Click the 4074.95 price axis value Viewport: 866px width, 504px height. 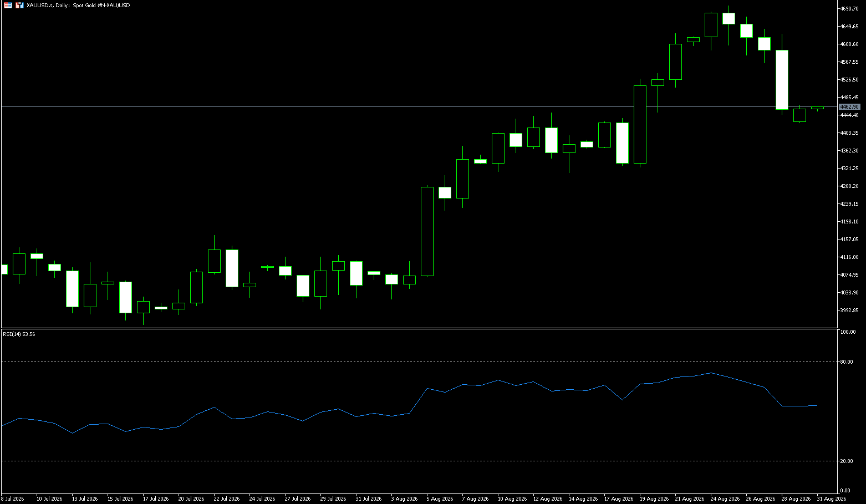point(849,275)
